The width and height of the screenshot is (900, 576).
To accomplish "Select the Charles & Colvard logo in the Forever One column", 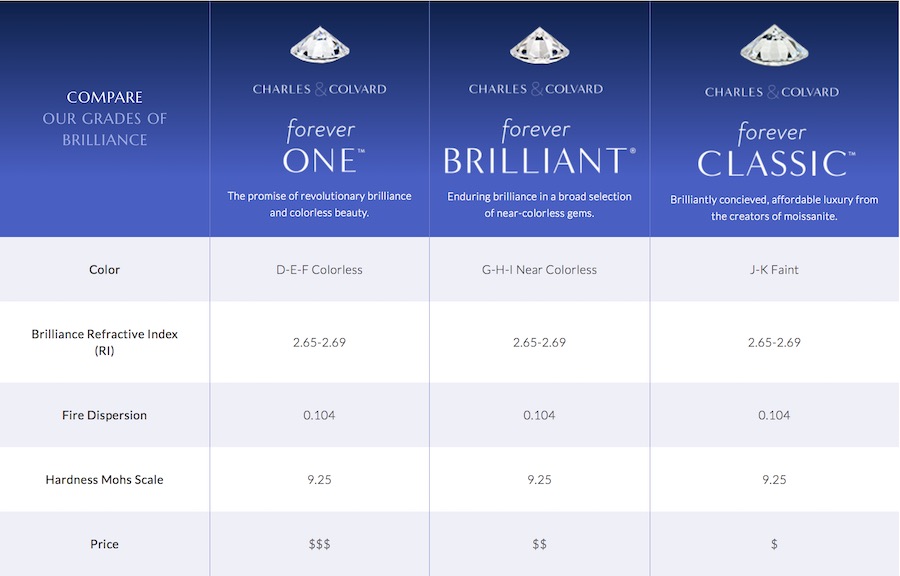I will tap(320, 89).
